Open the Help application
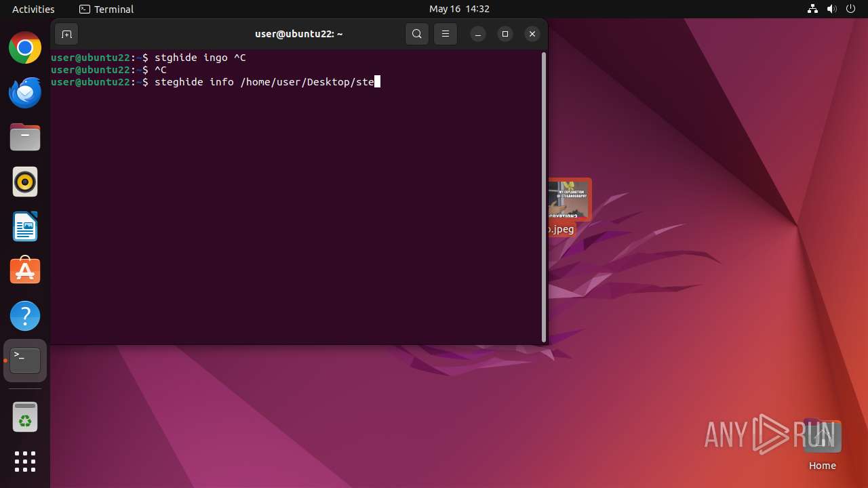The height and width of the screenshot is (488, 868). [x=25, y=316]
